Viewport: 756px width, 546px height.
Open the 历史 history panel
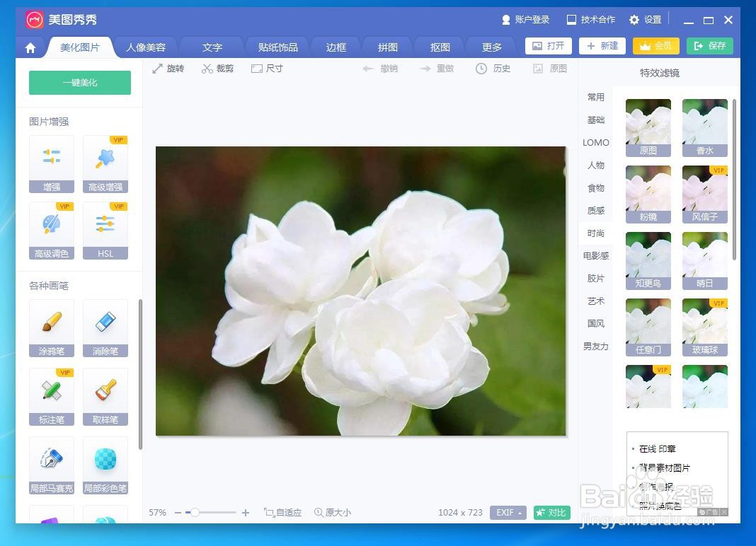[x=493, y=68]
